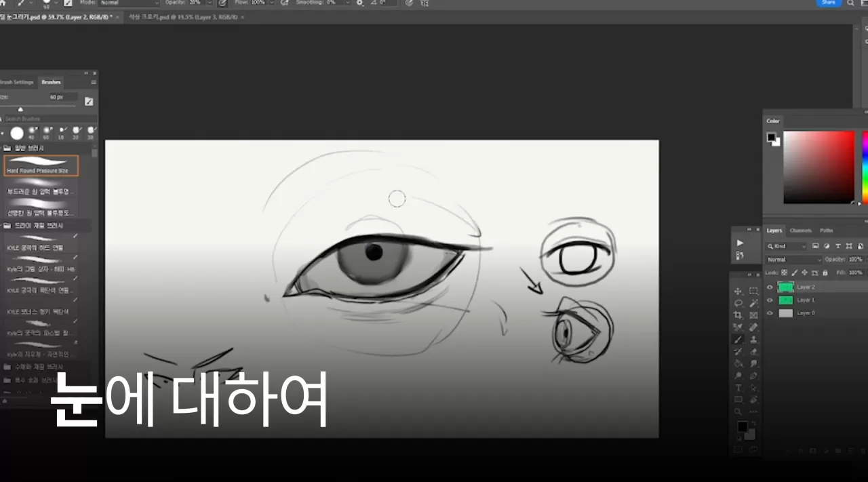Click the Play button in Actions panel
This screenshot has height=482, width=868.
click(x=740, y=243)
